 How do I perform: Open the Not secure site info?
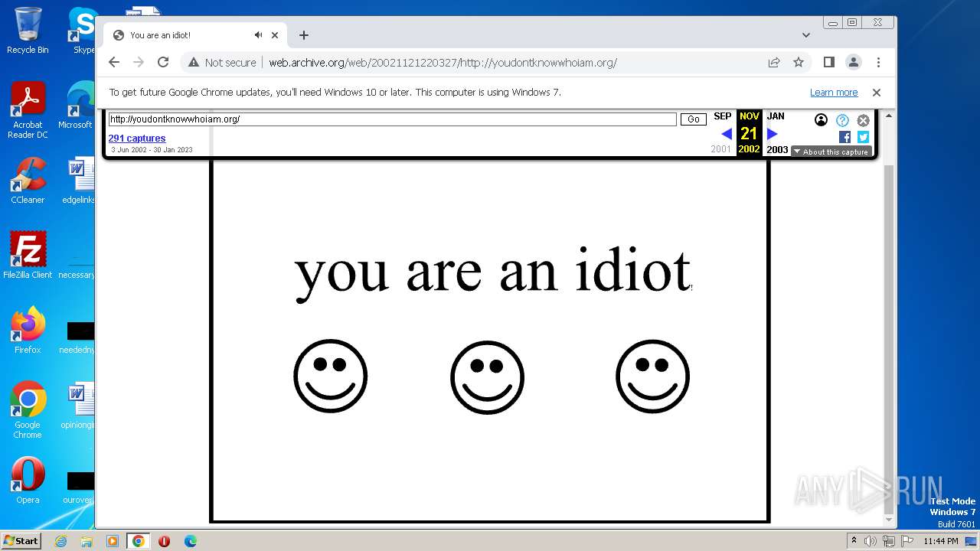222,63
